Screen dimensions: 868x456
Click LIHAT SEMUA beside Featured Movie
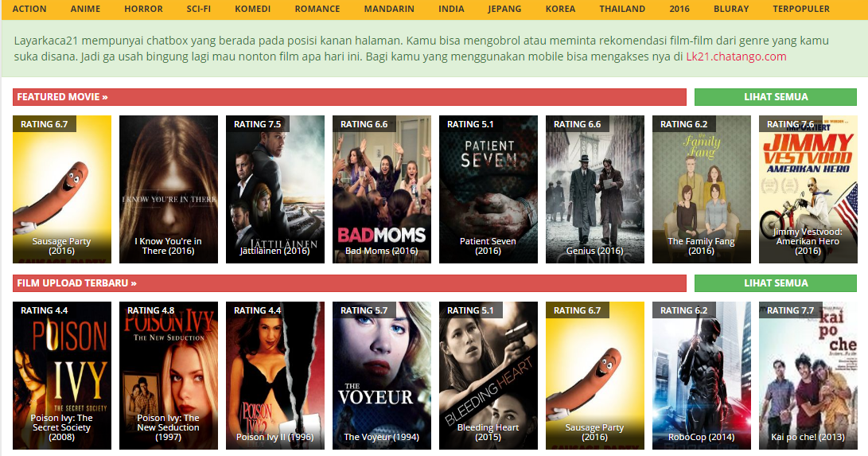(776, 97)
